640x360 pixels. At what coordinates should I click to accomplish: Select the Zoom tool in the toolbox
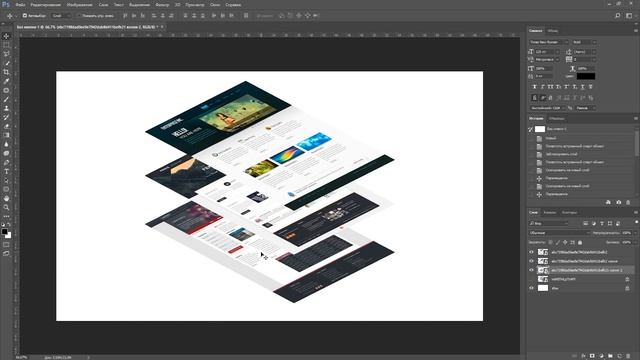tap(6, 207)
